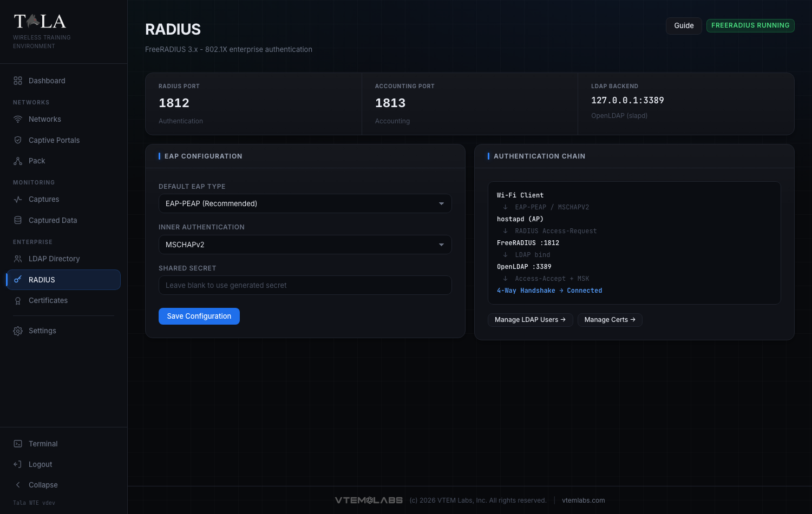Open Settings from sidebar
The image size is (812, 514).
63,331
